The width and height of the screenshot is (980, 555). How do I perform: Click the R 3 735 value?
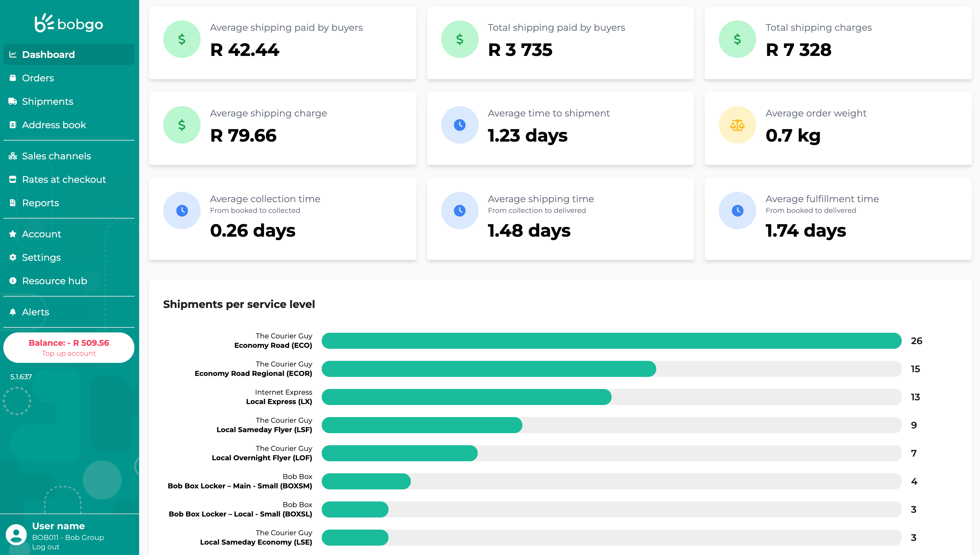(520, 50)
